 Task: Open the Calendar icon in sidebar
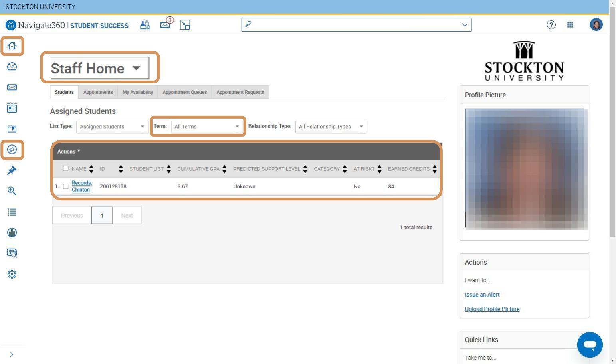click(x=12, y=108)
